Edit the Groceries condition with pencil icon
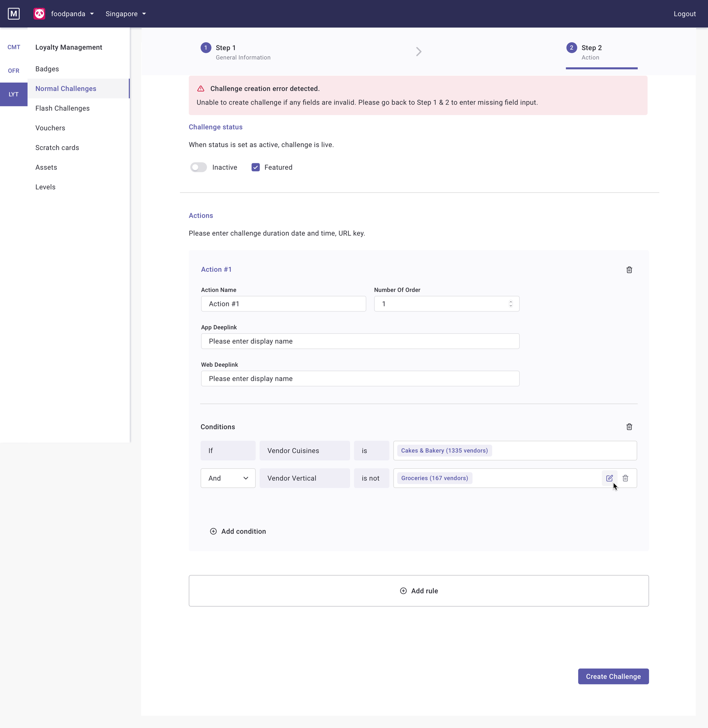The width and height of the screenshot is (708, 728). (x=609, y=478)
